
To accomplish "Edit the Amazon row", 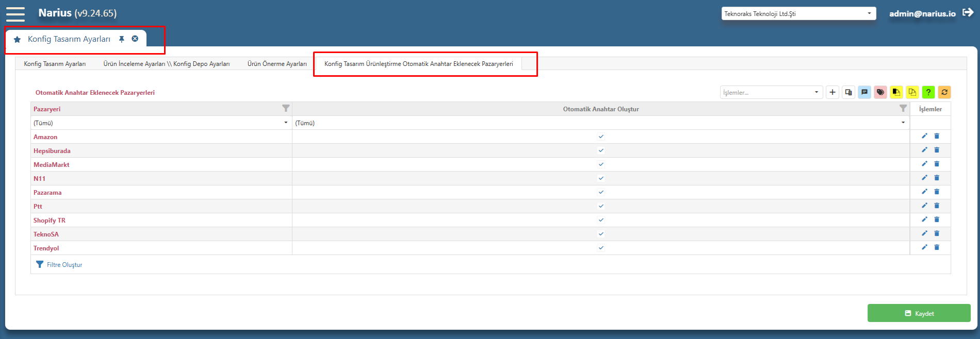I will (x=924, y=136).
